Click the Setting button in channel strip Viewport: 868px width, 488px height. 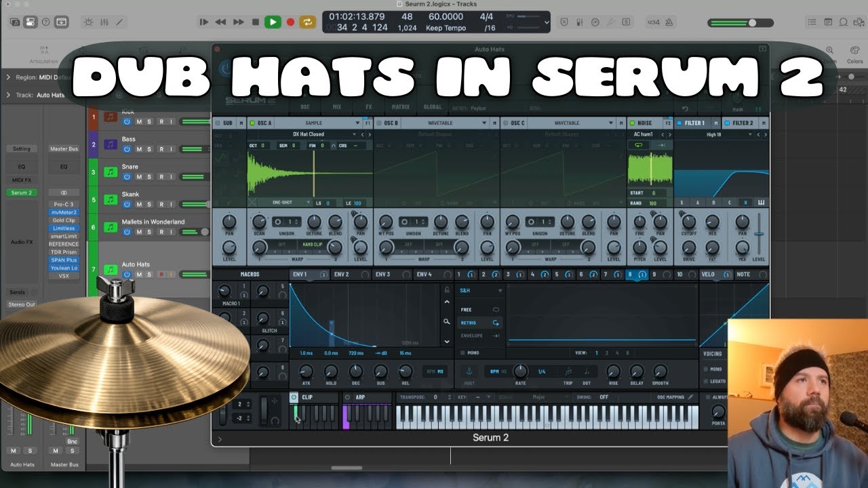point(22,148)
